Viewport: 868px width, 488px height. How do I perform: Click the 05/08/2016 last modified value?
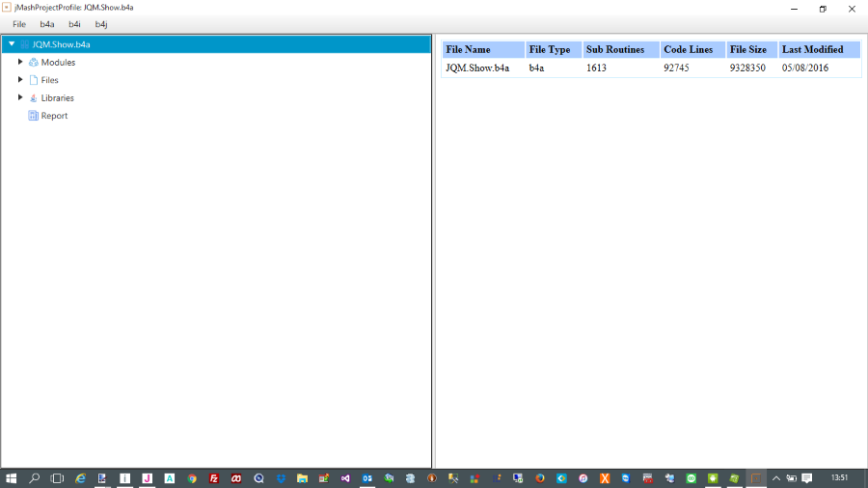[805, 68]
